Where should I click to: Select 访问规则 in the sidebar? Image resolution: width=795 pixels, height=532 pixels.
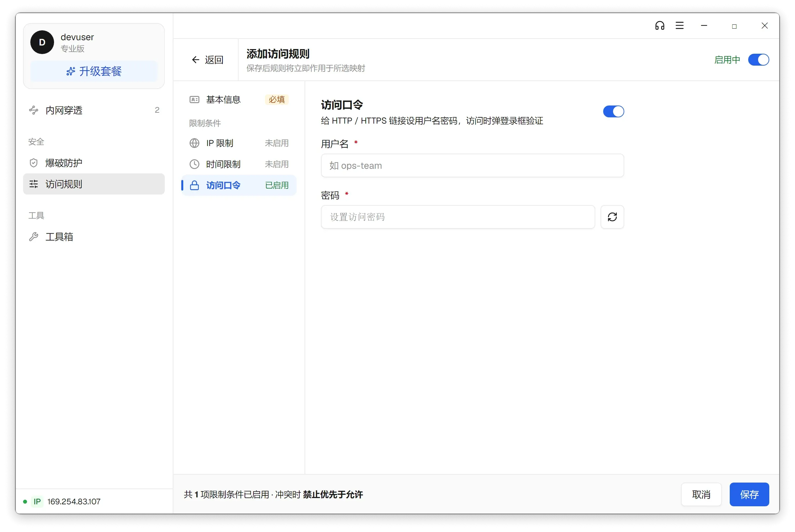point(94,184)
